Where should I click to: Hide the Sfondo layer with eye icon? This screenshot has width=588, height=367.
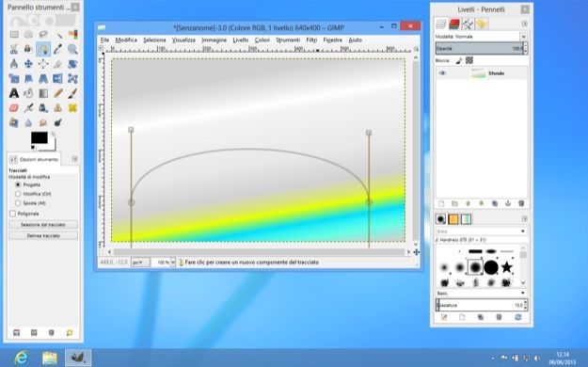tap(442, 73)
